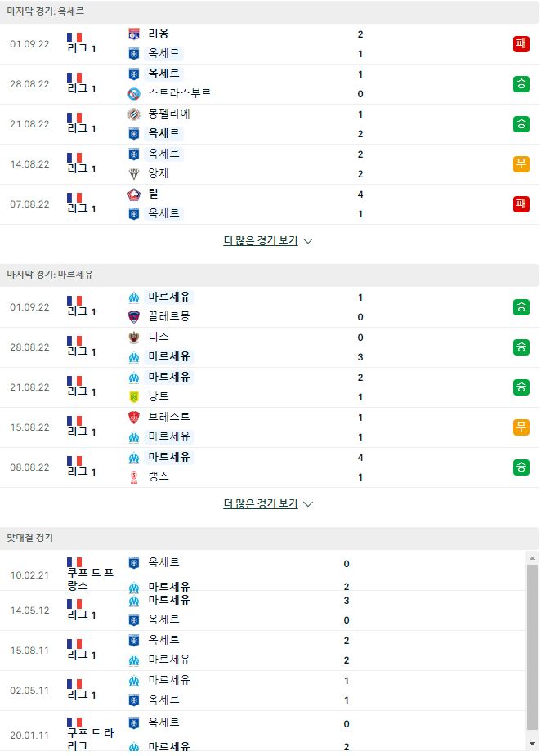
Task: Click the scrollbar down arrow in head-to-head list
Action: coord(532,744)
